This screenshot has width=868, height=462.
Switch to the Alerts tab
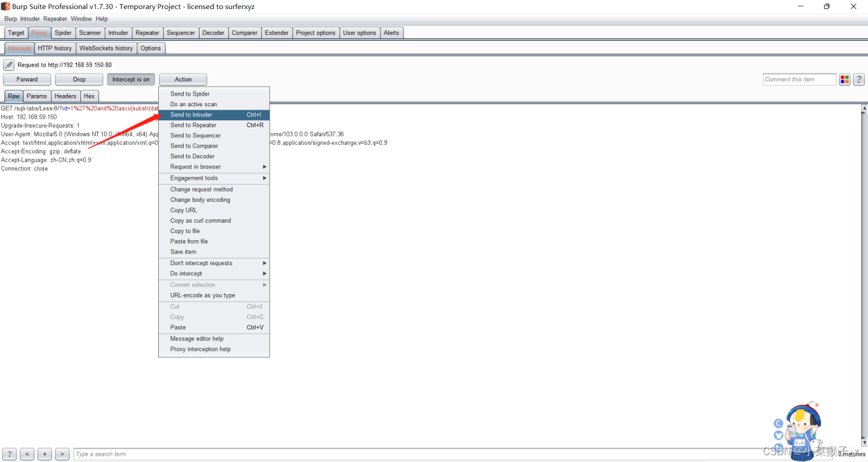click(392, 33)
